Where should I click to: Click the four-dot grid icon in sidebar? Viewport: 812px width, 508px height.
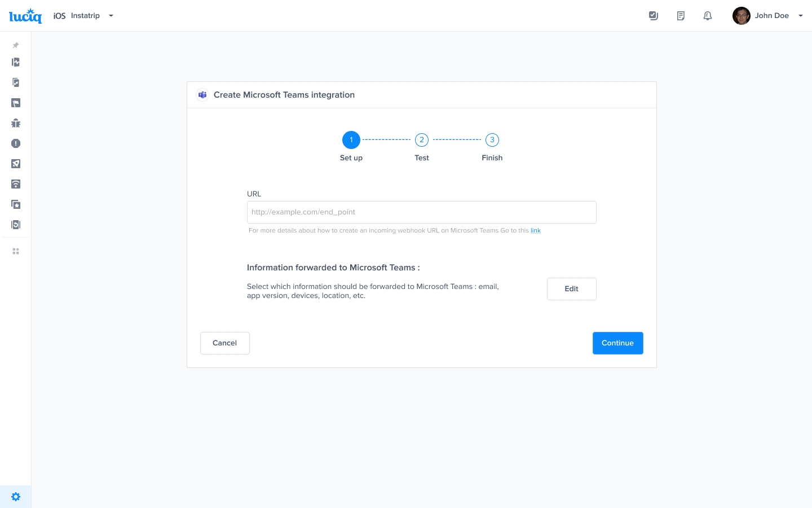coord(16,251)
